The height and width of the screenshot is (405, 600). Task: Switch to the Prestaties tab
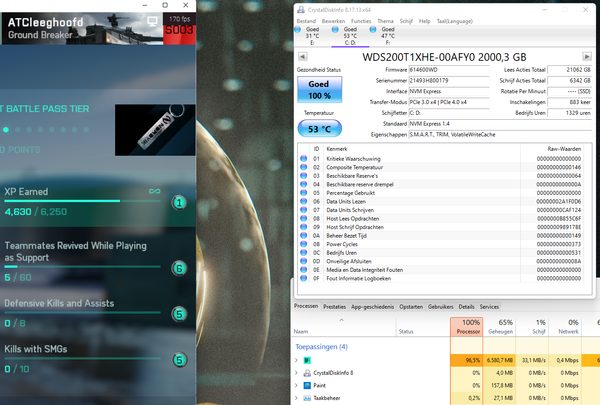click(334, 307)
